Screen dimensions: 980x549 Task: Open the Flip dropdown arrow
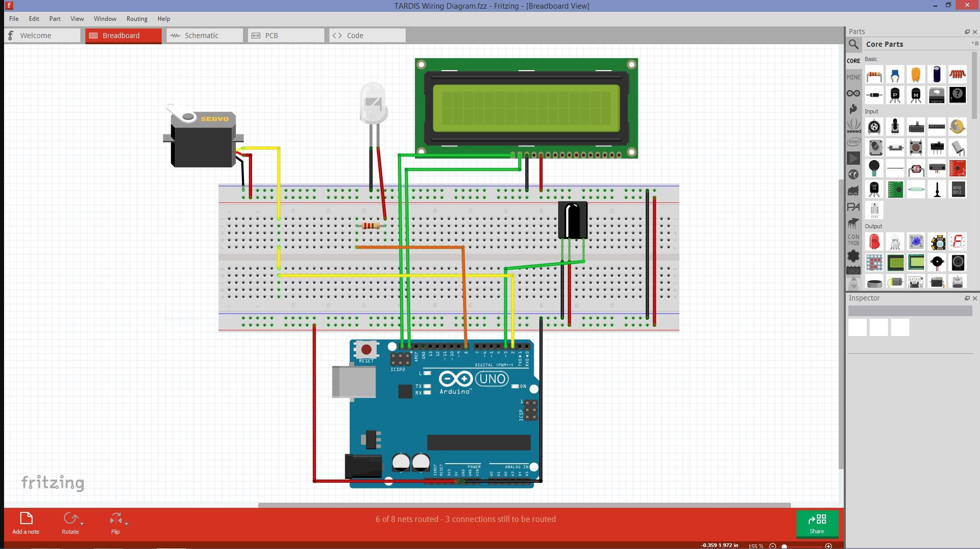click(x=127, y=523)
